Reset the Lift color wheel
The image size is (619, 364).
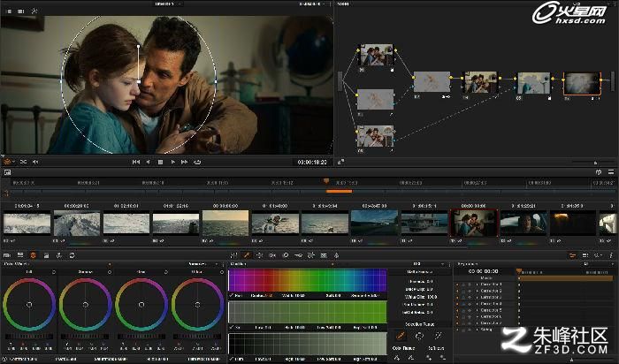[x=54, y=272]
